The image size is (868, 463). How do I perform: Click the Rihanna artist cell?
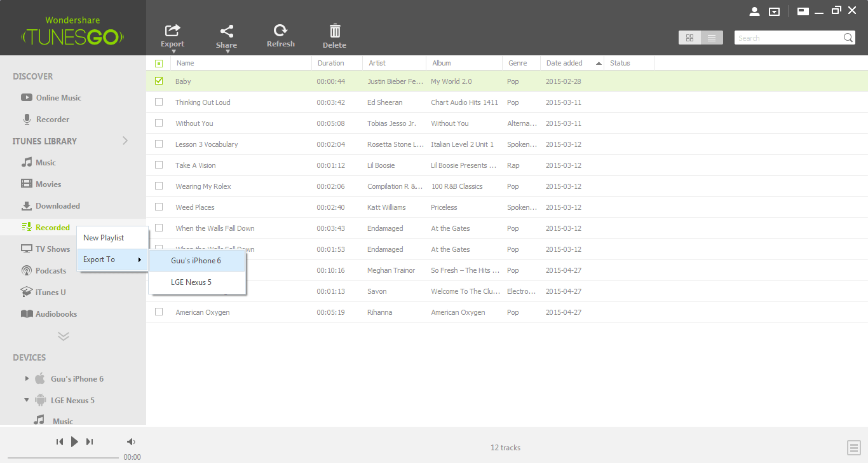point(380,312)
